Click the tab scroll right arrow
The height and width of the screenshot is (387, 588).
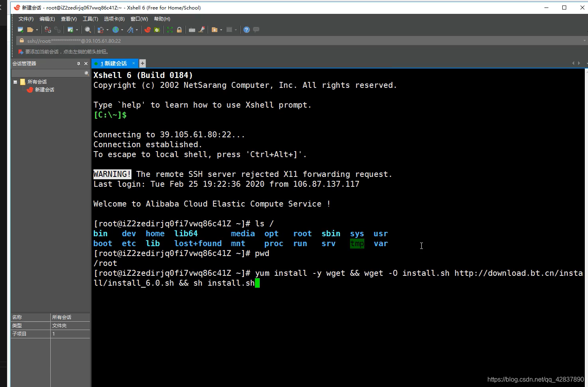pos(579,63)
